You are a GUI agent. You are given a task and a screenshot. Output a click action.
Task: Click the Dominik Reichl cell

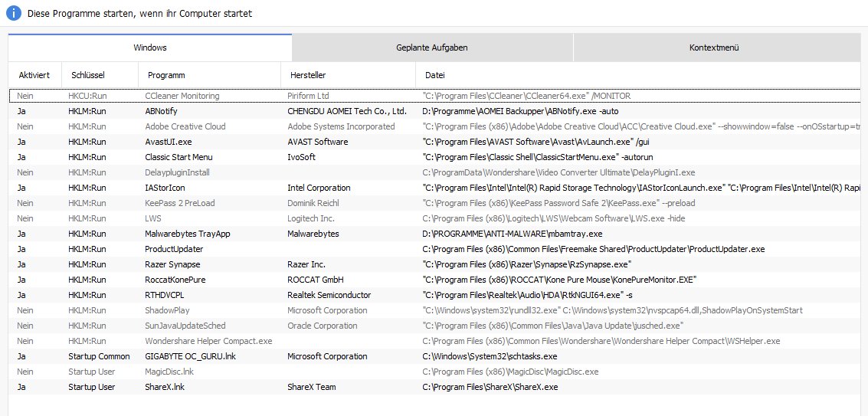313,203
